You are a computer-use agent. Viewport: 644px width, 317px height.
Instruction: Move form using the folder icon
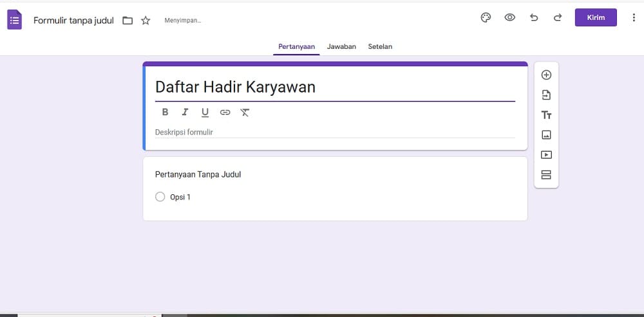128,21
